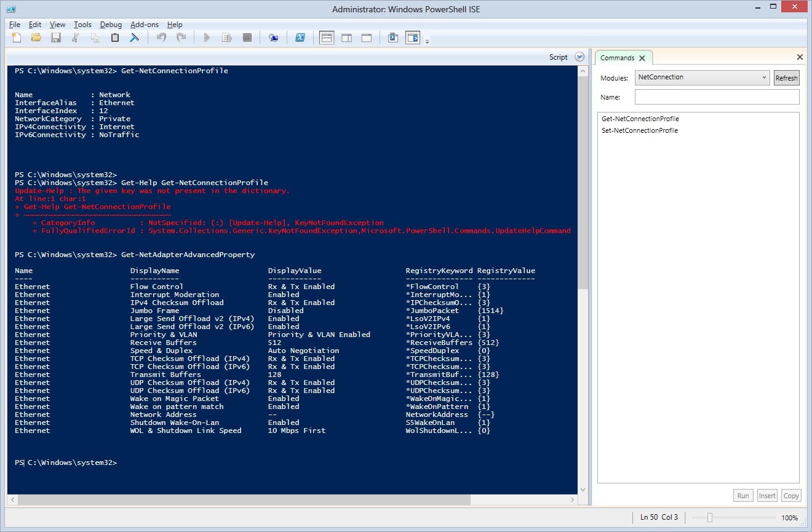Click the Run button in Commands pane
This screenshot has height=532, width=812.
743,496
